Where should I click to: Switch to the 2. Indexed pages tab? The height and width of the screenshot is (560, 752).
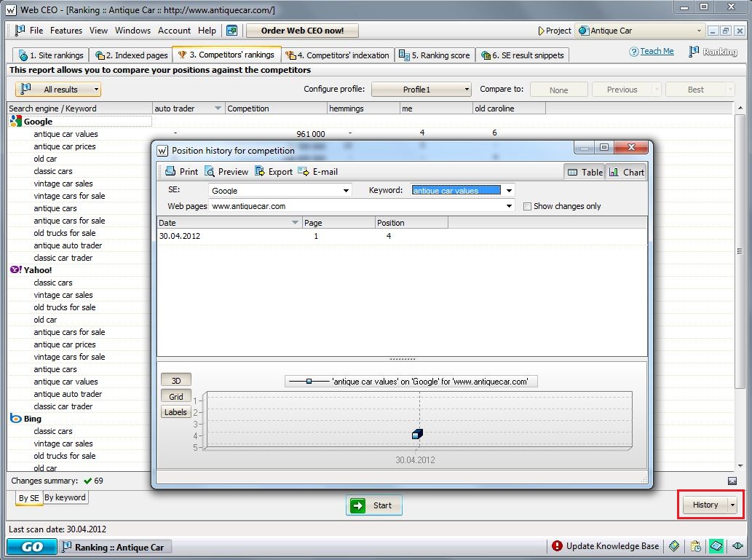coord(132,55)
